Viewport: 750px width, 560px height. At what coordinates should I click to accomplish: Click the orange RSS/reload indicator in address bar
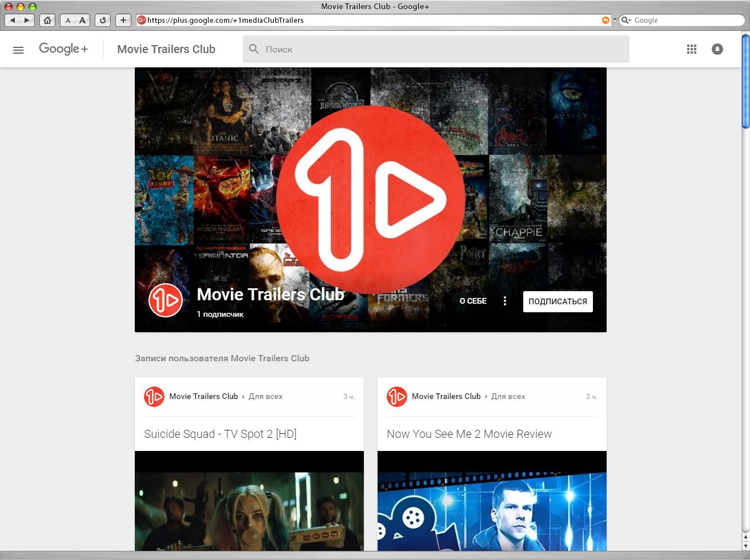tap(605, 20)
